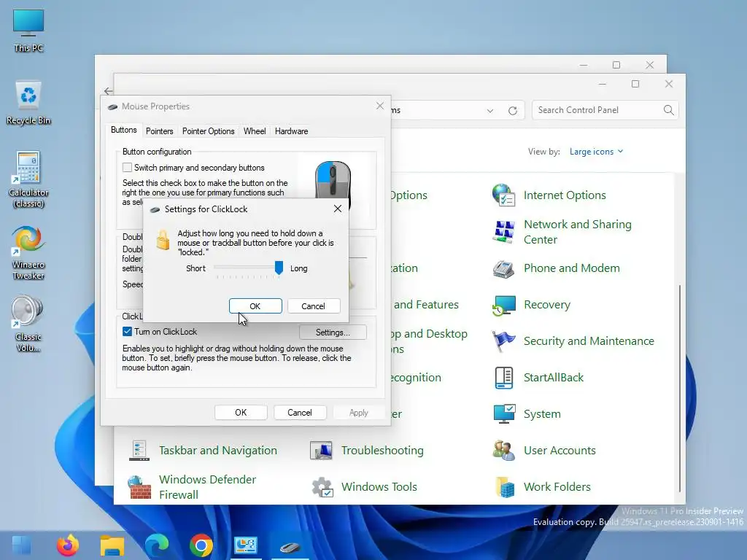Open Firefox from the taskbar

point(68,545)
